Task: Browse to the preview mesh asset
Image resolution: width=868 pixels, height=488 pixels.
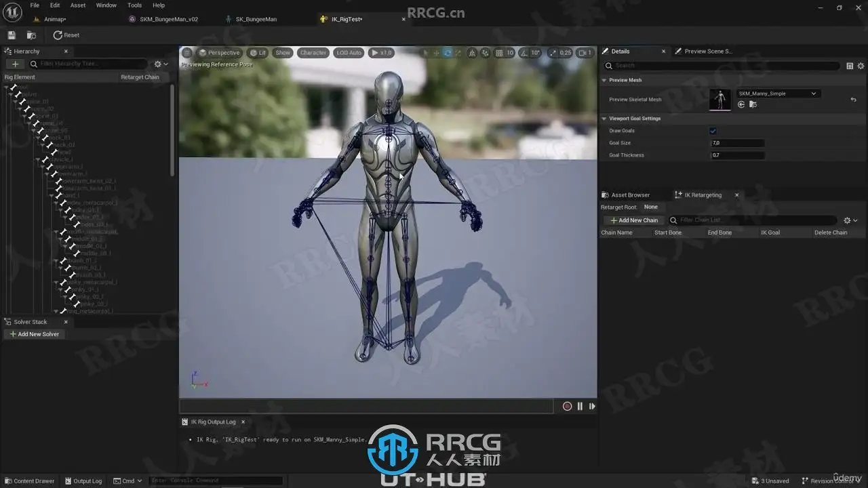Action: pos(753,104)
